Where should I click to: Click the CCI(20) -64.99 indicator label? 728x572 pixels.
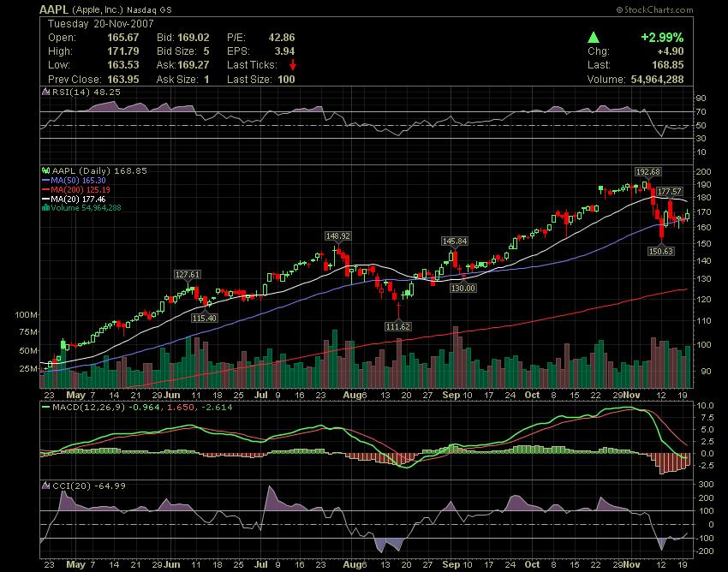[x=89, y=486]
